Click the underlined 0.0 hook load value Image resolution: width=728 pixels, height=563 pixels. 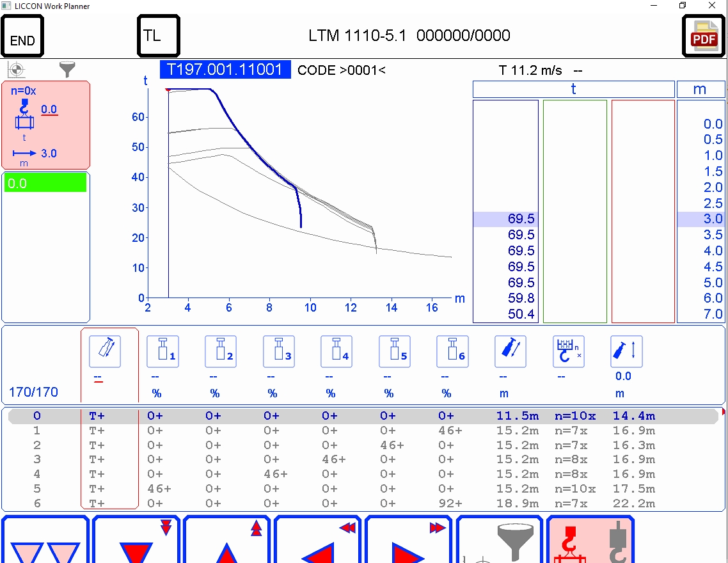click(x=49, y=109)
